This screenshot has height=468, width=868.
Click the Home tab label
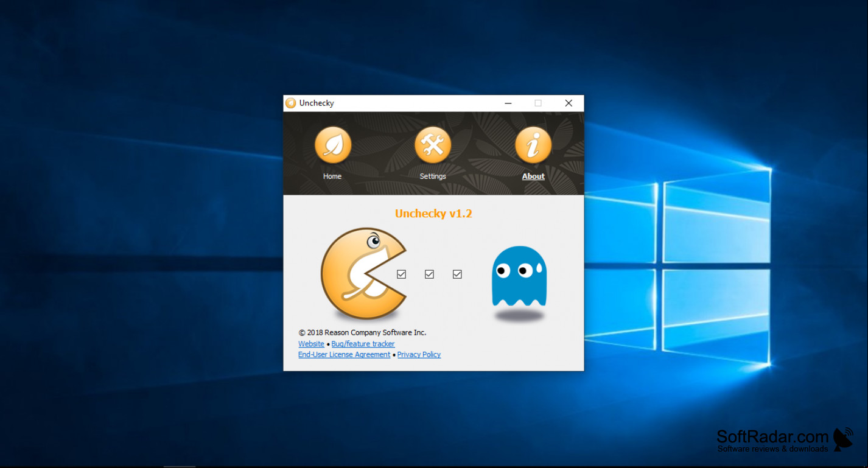pos(332,176)
